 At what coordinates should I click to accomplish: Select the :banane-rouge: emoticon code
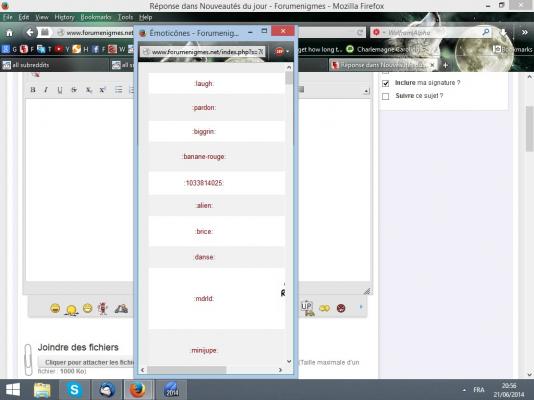[204, 157]
